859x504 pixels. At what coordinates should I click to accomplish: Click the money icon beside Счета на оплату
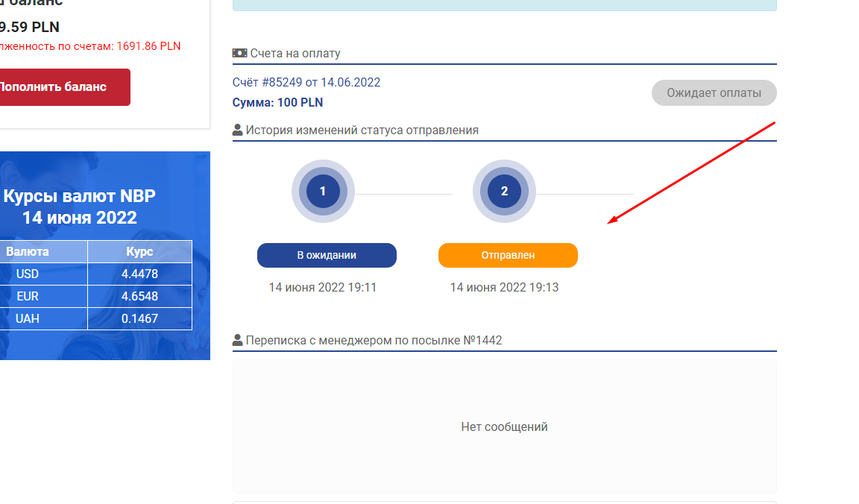click(x=239, y=54)
